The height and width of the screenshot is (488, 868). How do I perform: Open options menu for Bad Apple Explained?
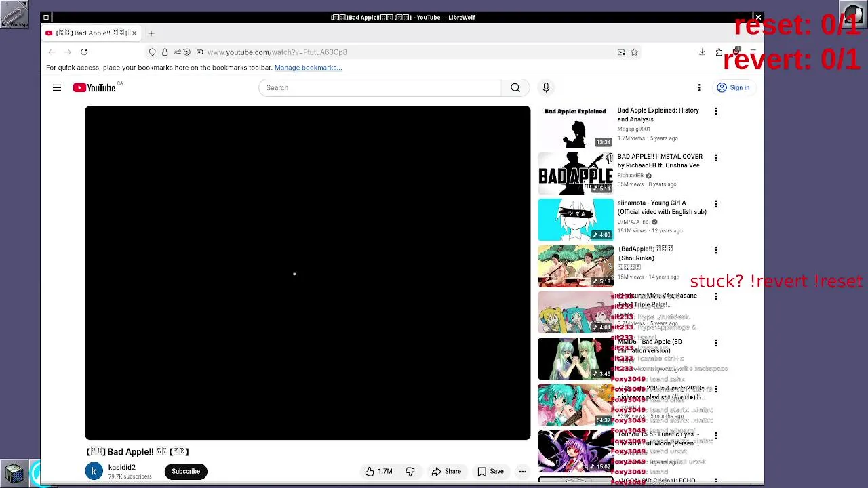tap(715, 111)
